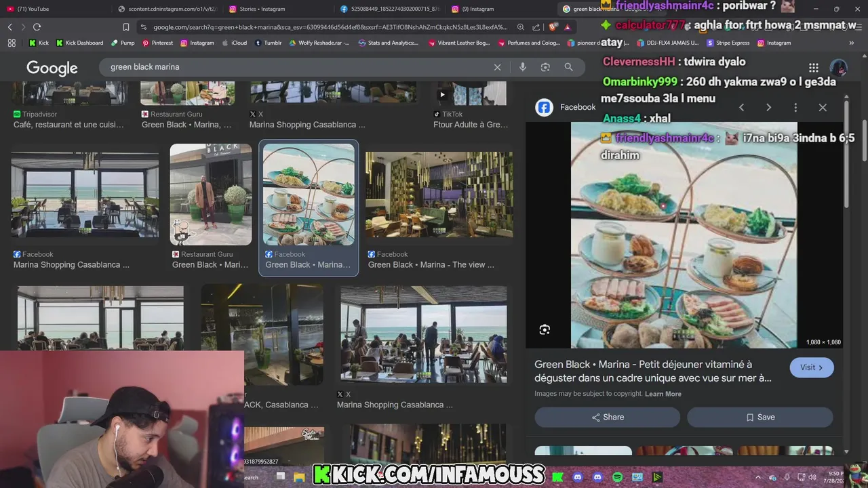Open the TikTok Ftour Adulte result caption
This screenshot has width=868, height=488.
(x=471, y=125)
